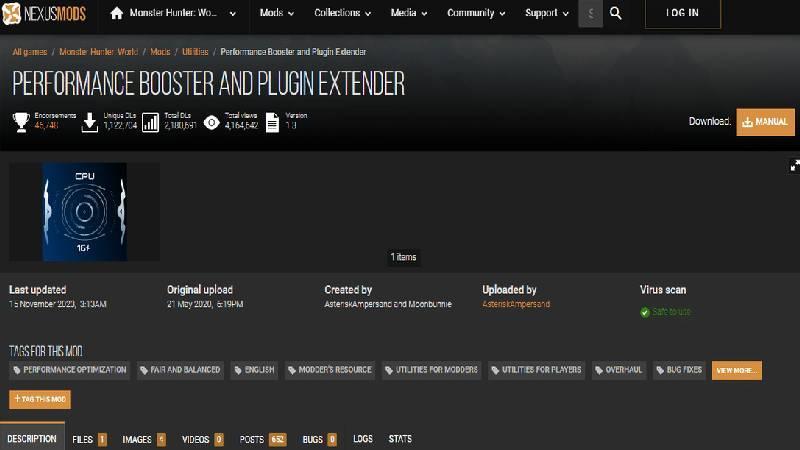Viewport: 800px width, 450px height.
Task: Expand the Collections menu
Action: tap(342, 13)
